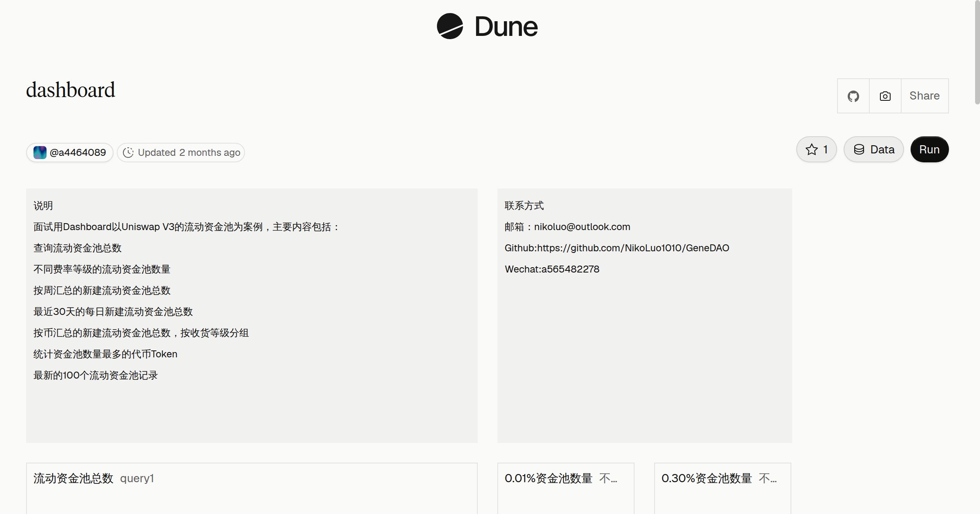The image size is (980, 514).
Task: Click the 面试用Dashboard以Uniswap V3 intro line
Action: pos(186,227)
